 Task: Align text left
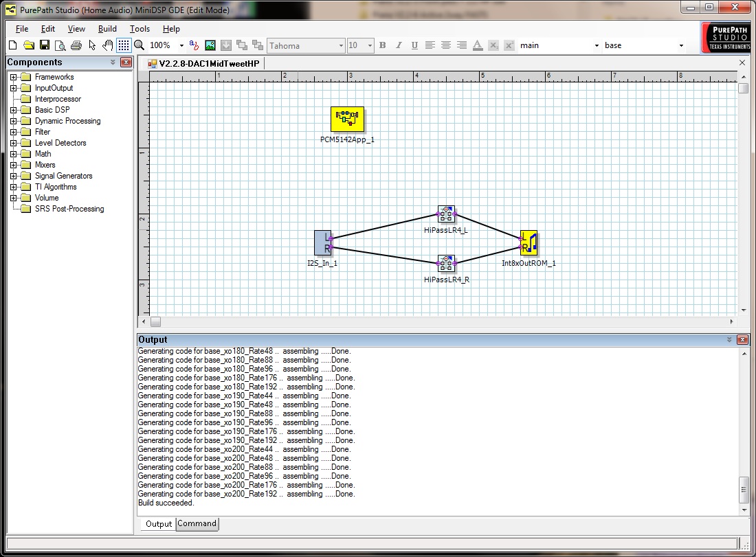(x=430, y=45)
